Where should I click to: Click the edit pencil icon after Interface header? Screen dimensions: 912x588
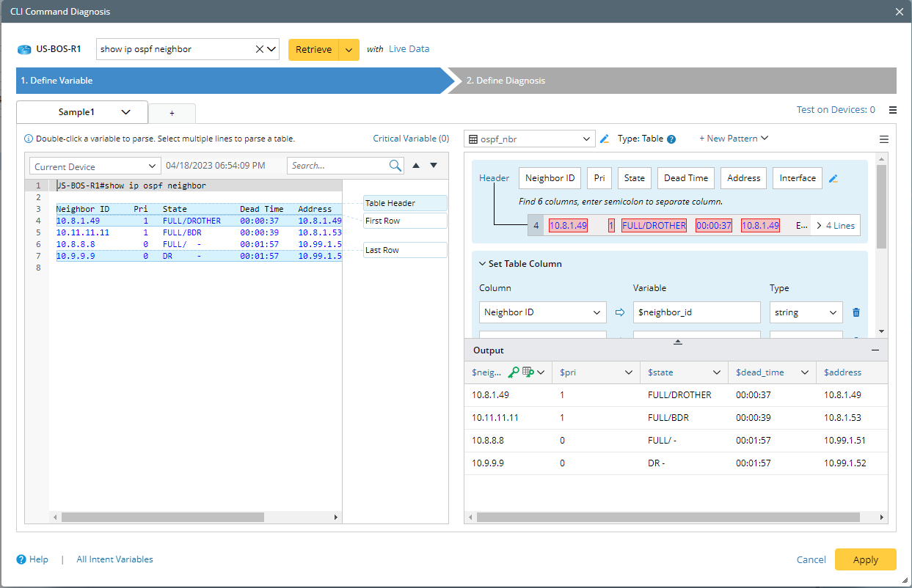point(833,178)
